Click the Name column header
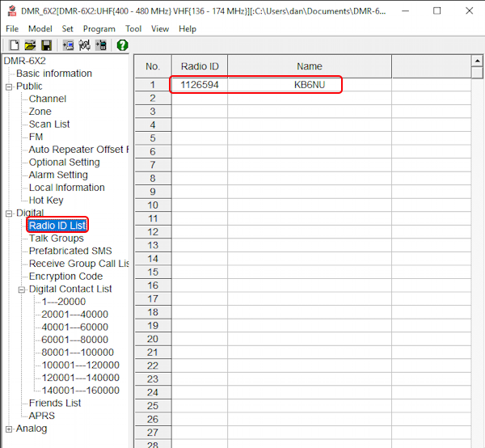The image size is (485, 448). point(309,66)
